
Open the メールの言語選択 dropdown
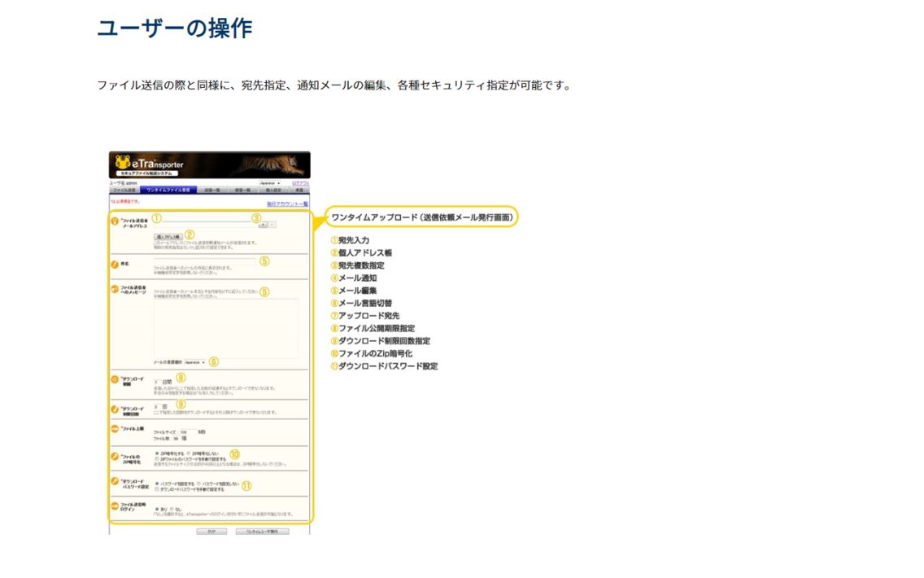[x=194, y=362]
